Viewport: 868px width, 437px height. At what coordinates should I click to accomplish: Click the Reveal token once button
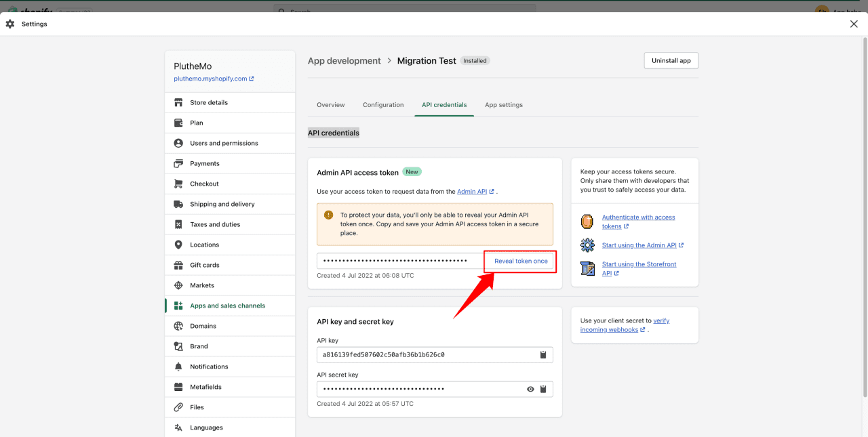tap(521, 261)
